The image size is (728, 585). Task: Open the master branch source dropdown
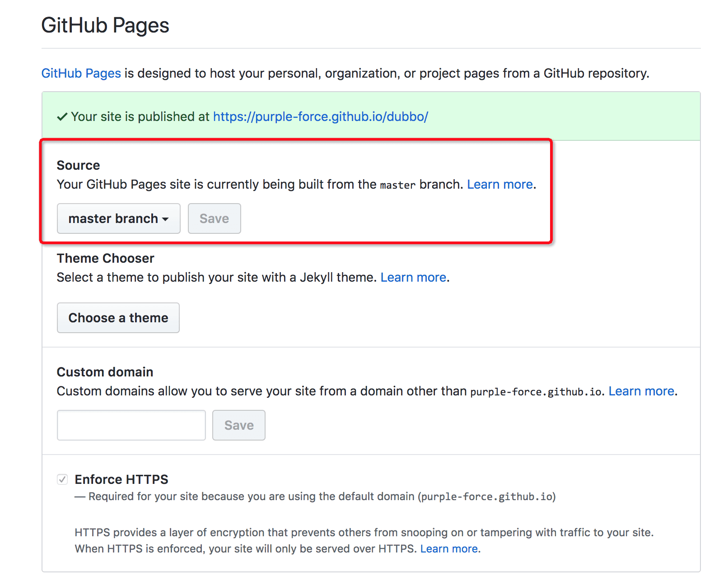[118, 218]
